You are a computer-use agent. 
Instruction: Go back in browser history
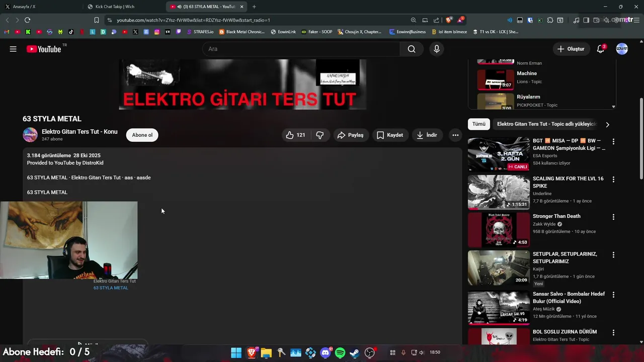point(7,20)
